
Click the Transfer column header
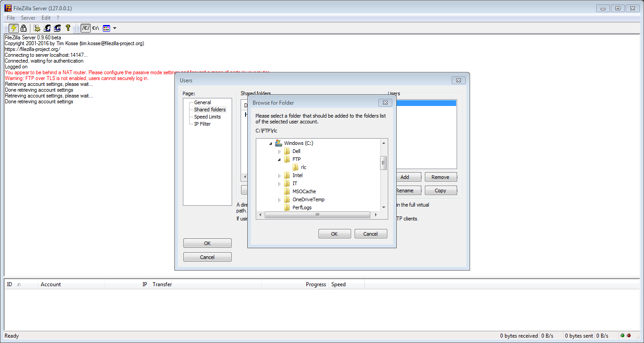click(206, 284)
